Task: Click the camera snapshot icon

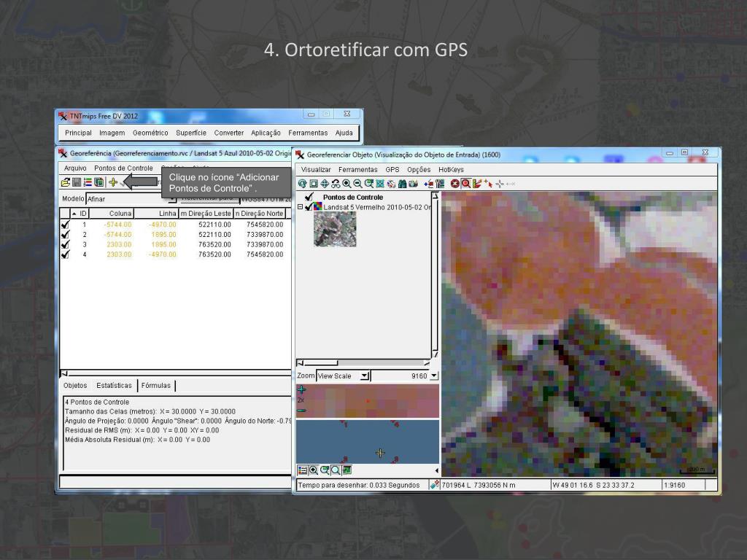Action: pyautogui.click(x=413, y=184)
